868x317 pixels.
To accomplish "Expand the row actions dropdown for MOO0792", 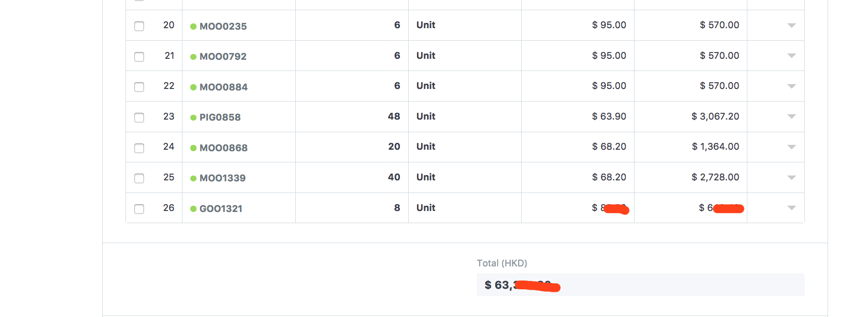I will tap(792, 56).
